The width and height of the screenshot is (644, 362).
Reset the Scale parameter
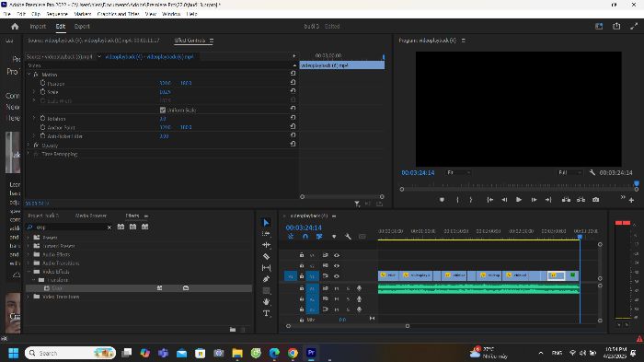293,90
